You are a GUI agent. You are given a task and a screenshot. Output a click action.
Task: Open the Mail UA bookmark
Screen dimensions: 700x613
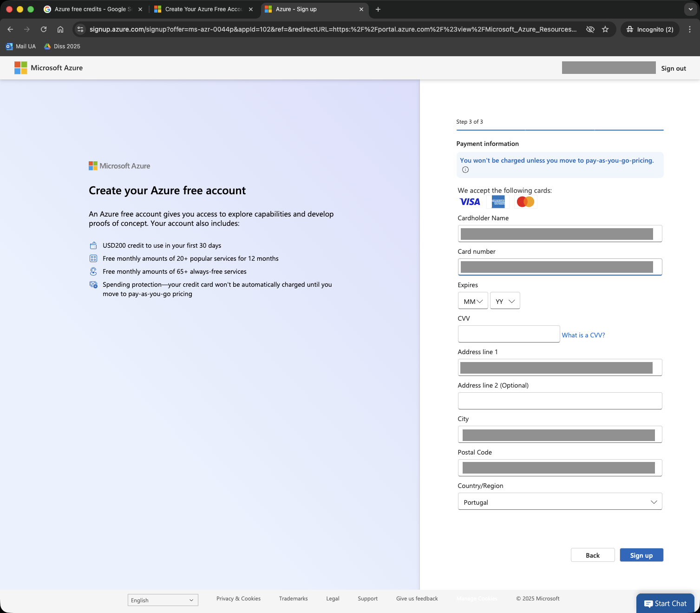(21, 46)
